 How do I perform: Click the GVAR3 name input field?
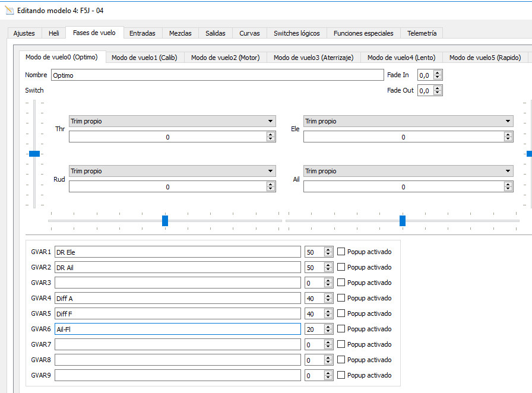coord(178,283)
